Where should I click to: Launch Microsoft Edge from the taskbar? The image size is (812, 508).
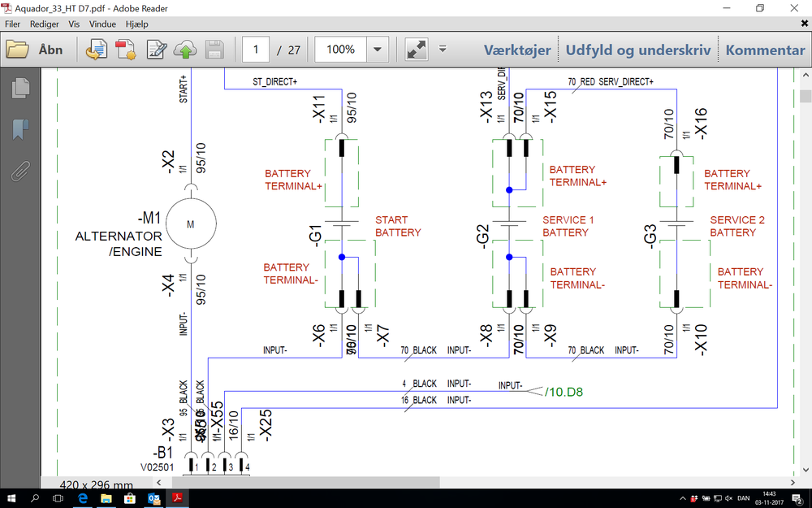[82, 499]
